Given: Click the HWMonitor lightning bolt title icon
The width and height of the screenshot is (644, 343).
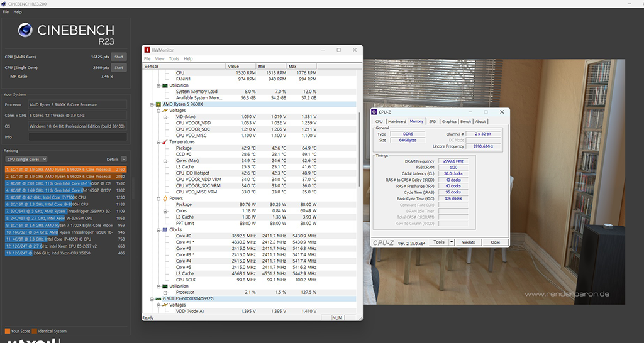Looking at the screenshot, I should pos(147,50).
